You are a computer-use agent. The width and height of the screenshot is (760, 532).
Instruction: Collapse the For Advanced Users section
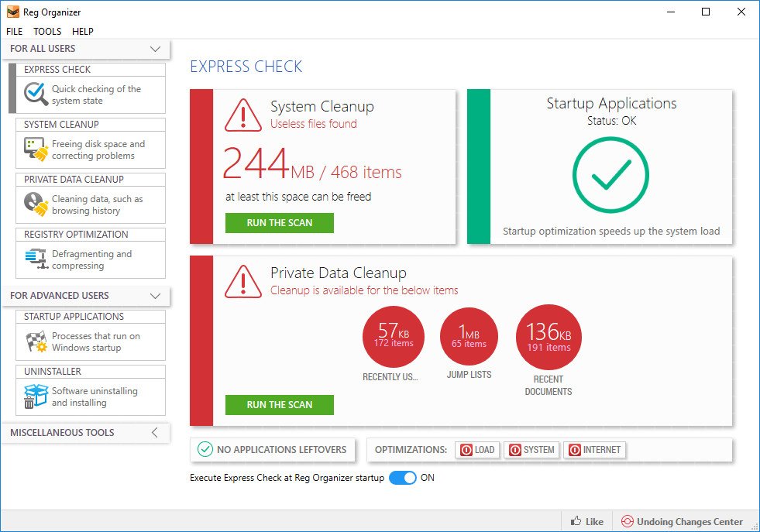(155, 296)
